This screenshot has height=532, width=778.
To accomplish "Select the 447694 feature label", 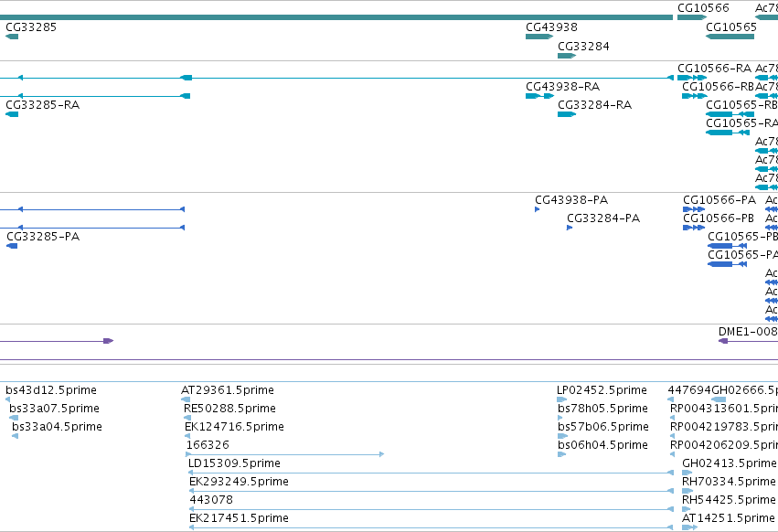I will 689,390.
